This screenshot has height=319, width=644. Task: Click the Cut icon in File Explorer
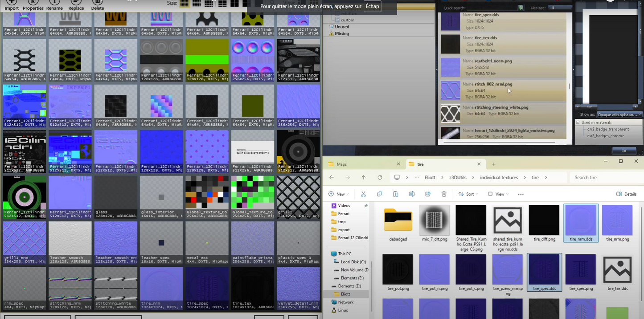coord(363,194)
